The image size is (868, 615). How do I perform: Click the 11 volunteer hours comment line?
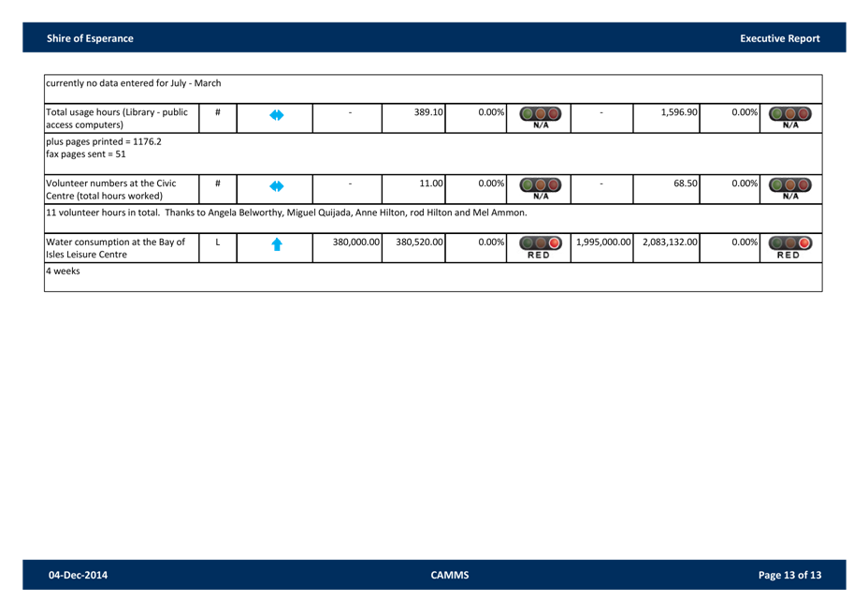(286, 213)
